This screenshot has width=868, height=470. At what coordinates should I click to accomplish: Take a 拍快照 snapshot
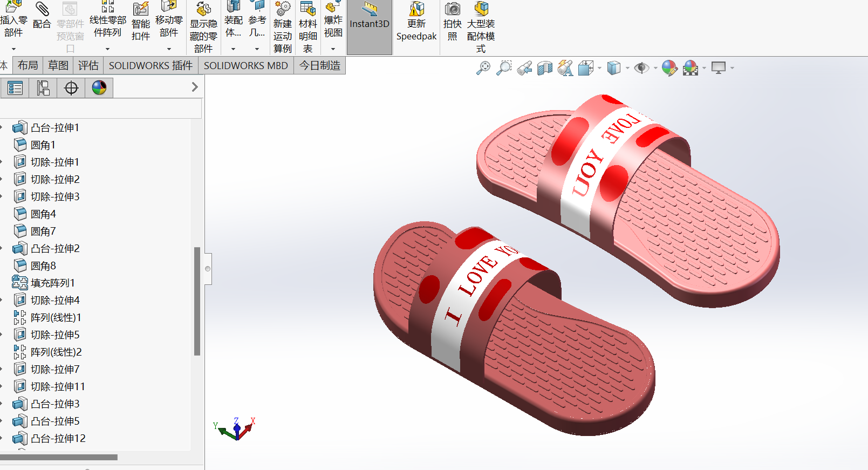point(452,22)
